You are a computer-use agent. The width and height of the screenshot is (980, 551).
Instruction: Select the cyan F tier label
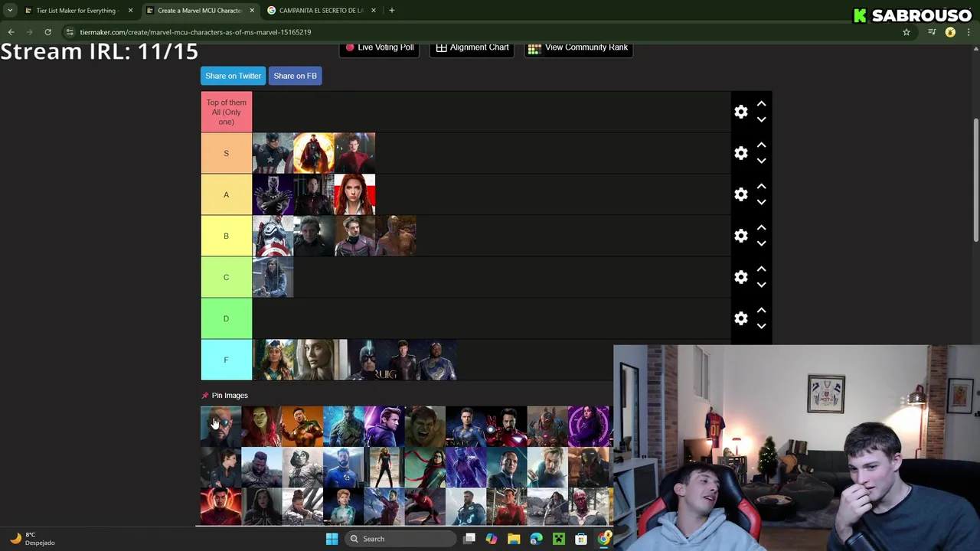[x=226, y=360]
